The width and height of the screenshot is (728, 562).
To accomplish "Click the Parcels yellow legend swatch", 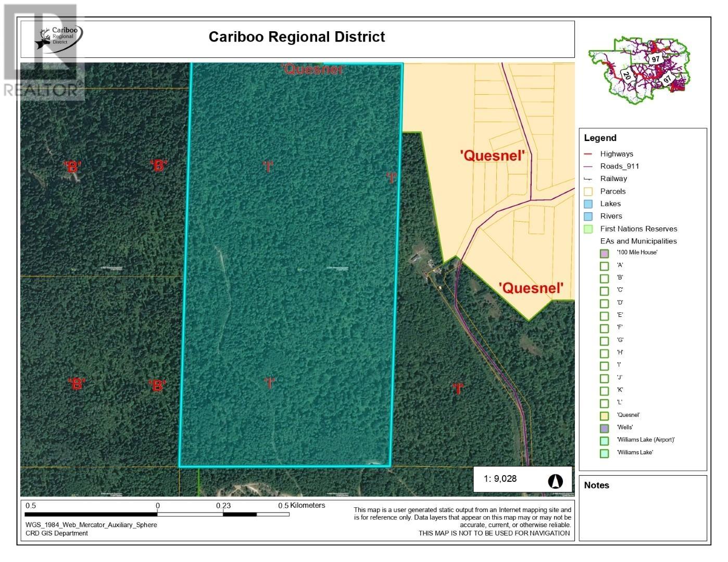I will pyautogui.click(x=588, y=191).
